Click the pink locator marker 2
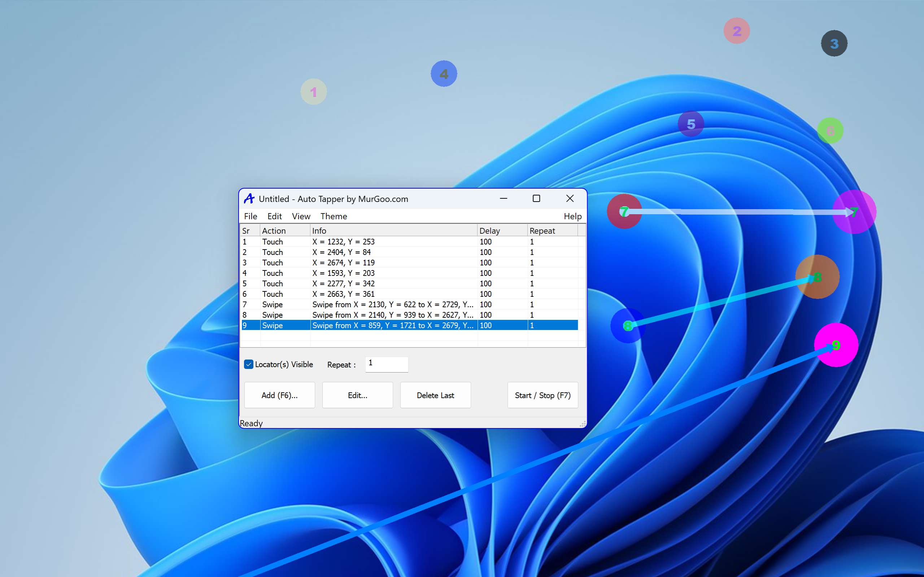Screen dimensions: 924x577 [737, 31]
